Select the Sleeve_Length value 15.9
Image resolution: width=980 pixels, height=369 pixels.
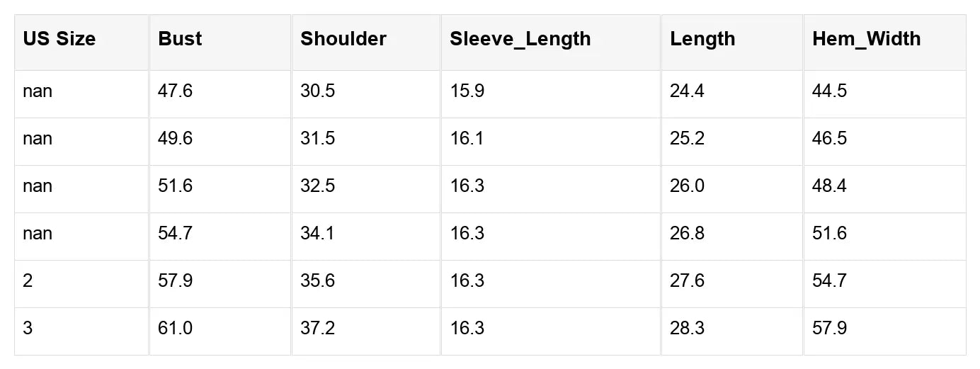click(x=467, y=91)
